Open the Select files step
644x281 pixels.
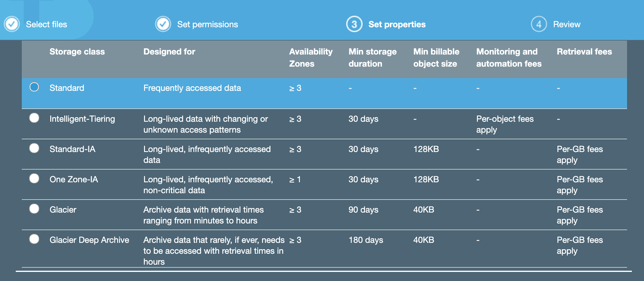pos(46,24)
